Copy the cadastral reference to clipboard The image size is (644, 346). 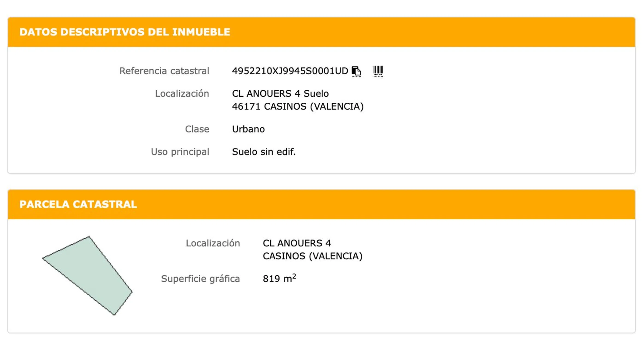(x=356, y=71)
